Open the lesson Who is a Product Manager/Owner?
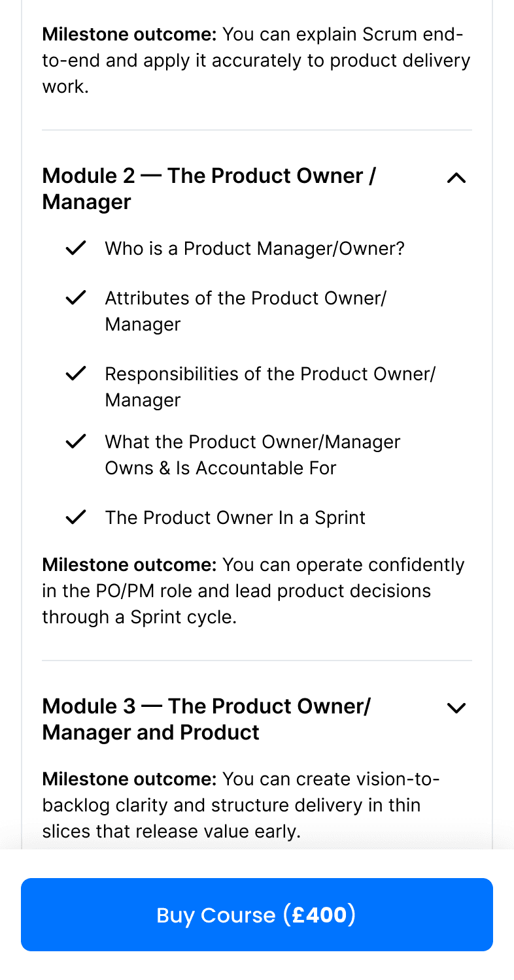The width and height of the screenshot is (514, 980). point(254,248)
